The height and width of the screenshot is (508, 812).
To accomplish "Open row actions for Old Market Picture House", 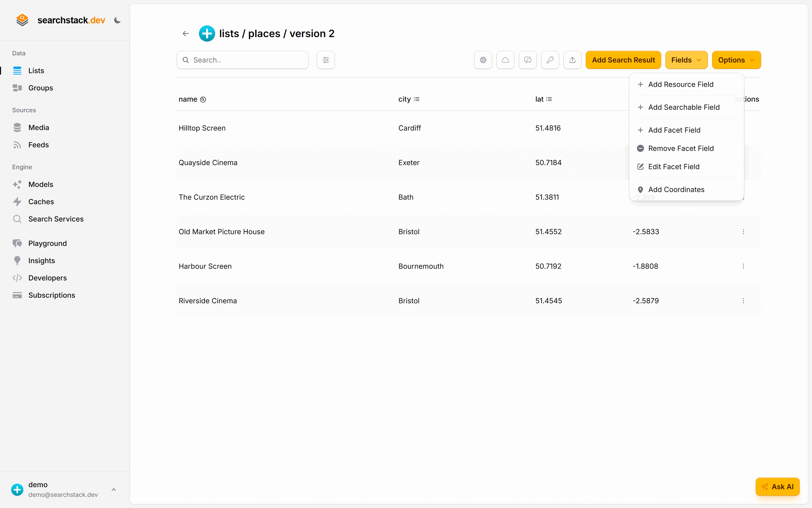I will (x=743, y=232).
